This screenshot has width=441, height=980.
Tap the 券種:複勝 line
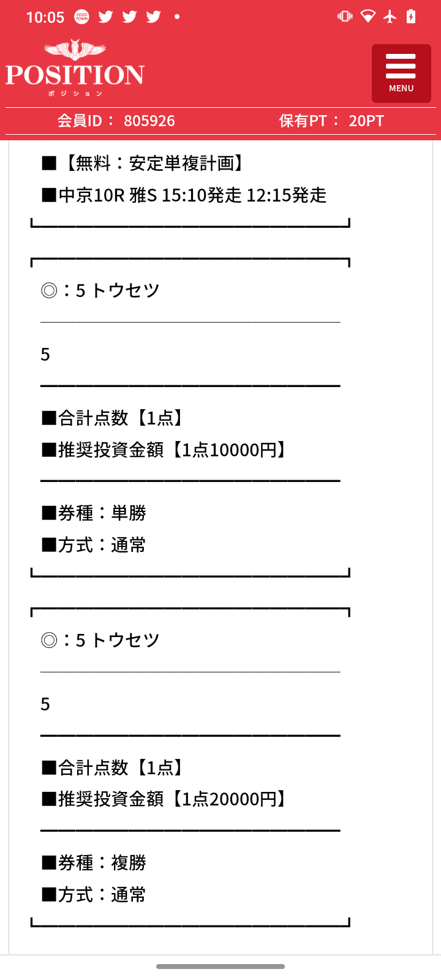pyautogui.click(x=94, y=862)
